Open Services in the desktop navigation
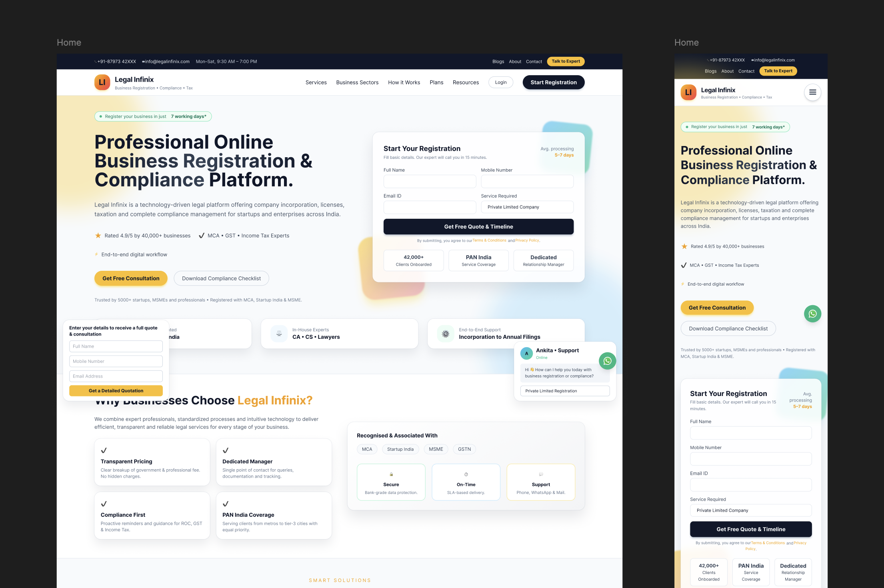Viewport: 884px width, 588px height. (x=316, y=82)
